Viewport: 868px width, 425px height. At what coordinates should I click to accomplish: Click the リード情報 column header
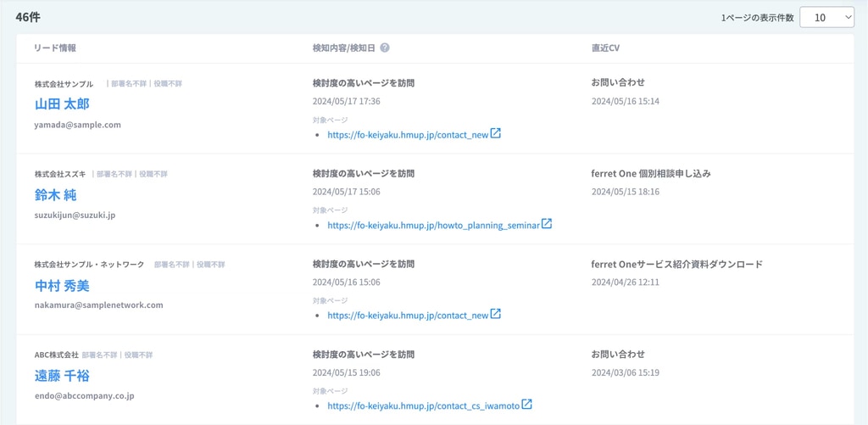(x=55, y=48)
